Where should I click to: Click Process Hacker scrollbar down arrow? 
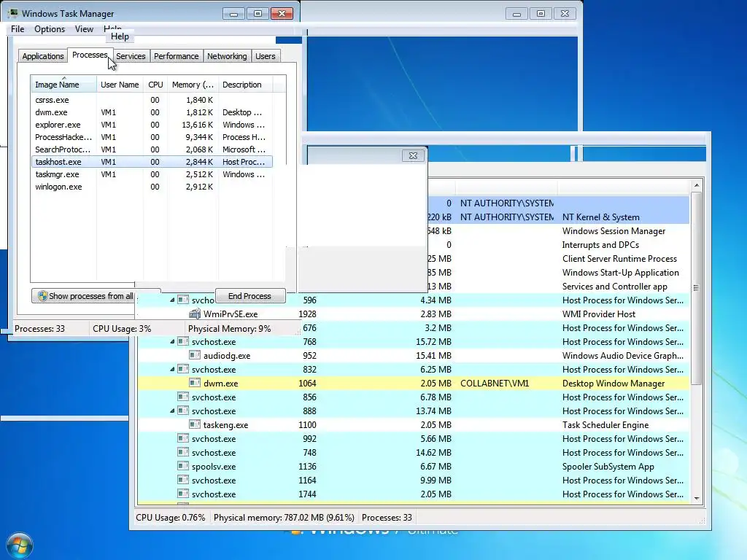click(x=697, y=498)
